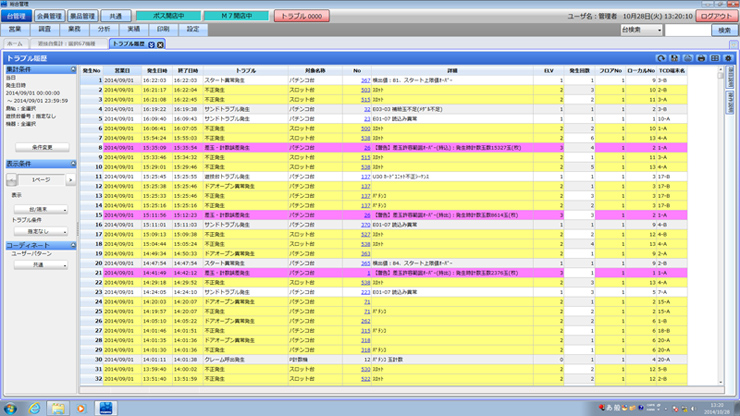Click the M7開店中 status button
This screenshot has height=416, width=740.
click(236, 16)
